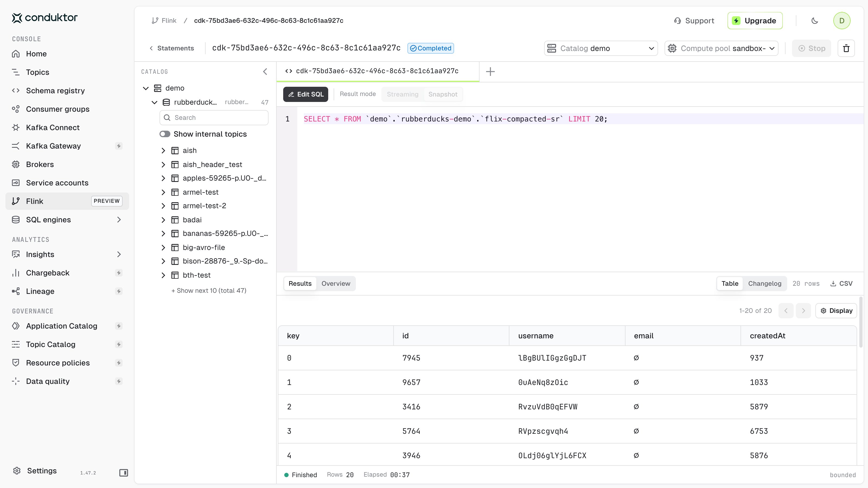Collapse the rubberducks database node
The height and width of the screenshot is (488, 868).
pos(155,102)
